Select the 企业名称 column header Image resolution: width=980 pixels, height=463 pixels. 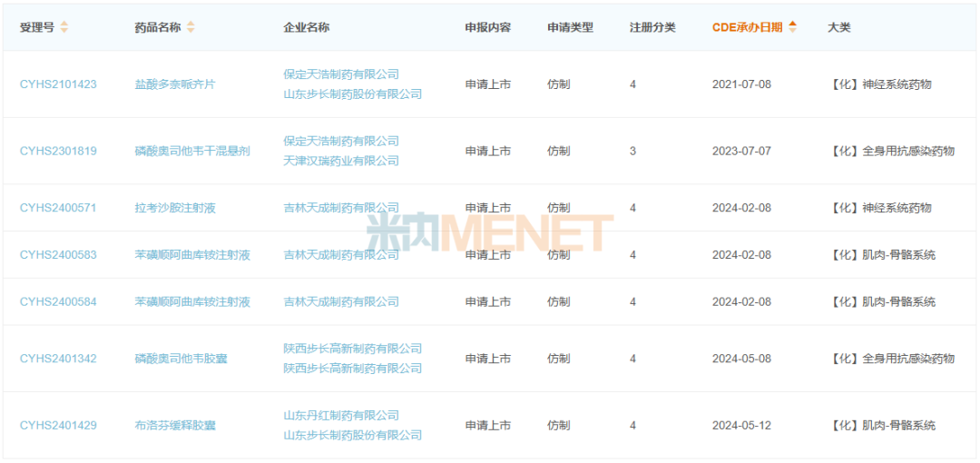coord(307,27)
